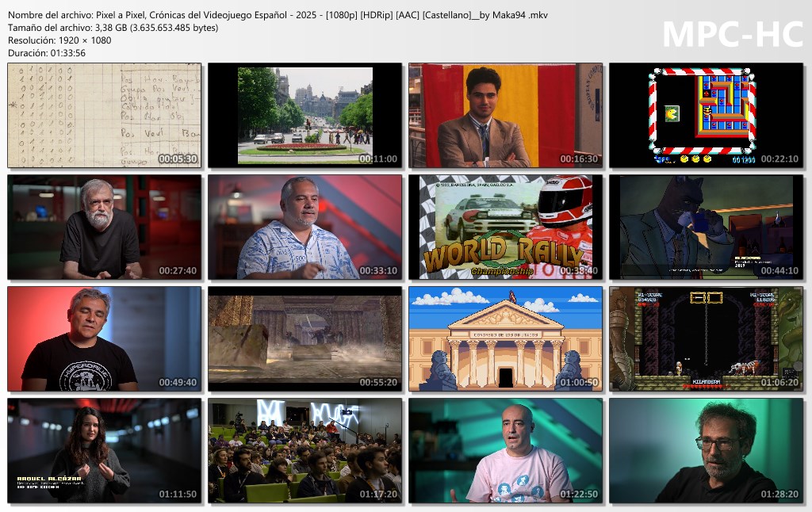
Task: Click the 'Tamaño del archivo: 3,38 GB' line
Action: point(113,28)
